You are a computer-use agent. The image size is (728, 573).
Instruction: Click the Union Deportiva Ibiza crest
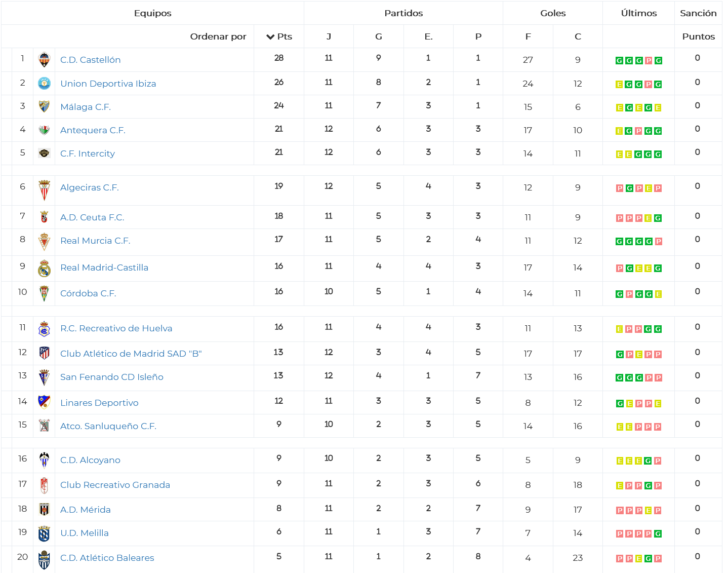44,83
